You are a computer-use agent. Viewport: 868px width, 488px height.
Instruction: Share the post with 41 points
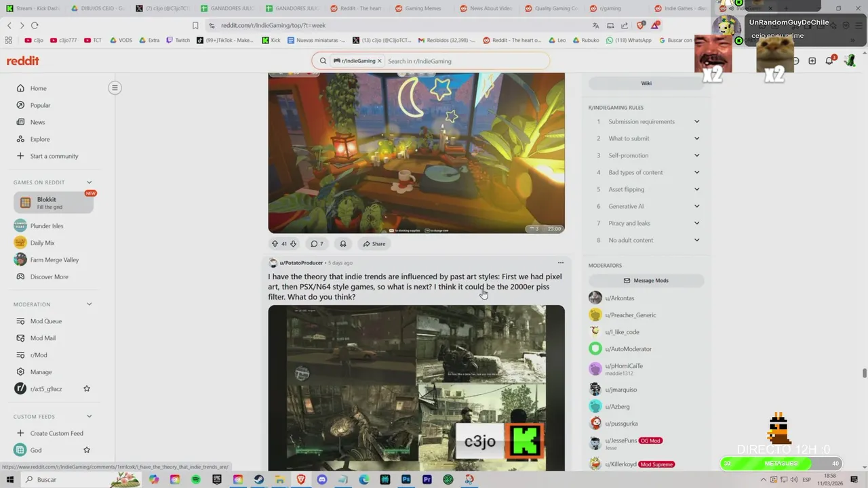pyautogui.click(x=374, y=244)
